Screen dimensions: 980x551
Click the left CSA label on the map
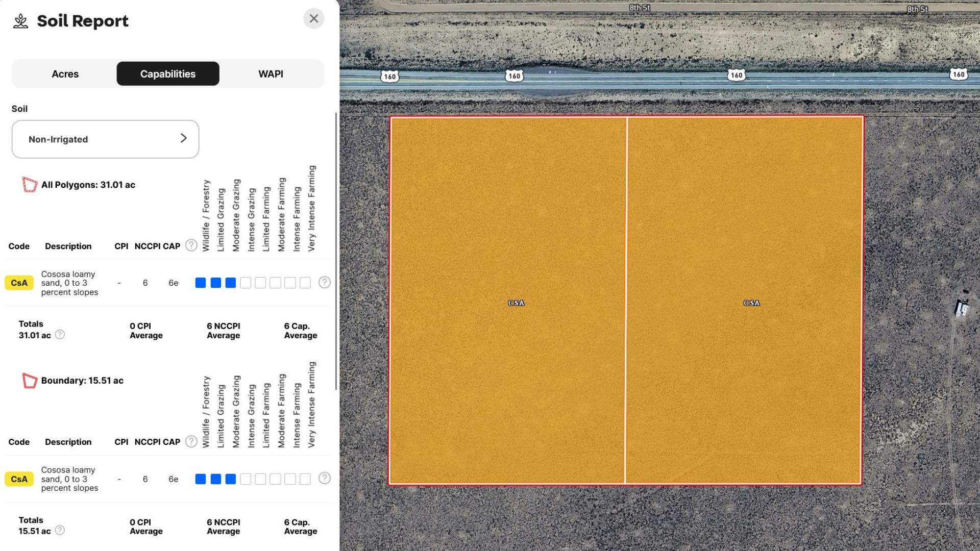[x=516, y=303]
